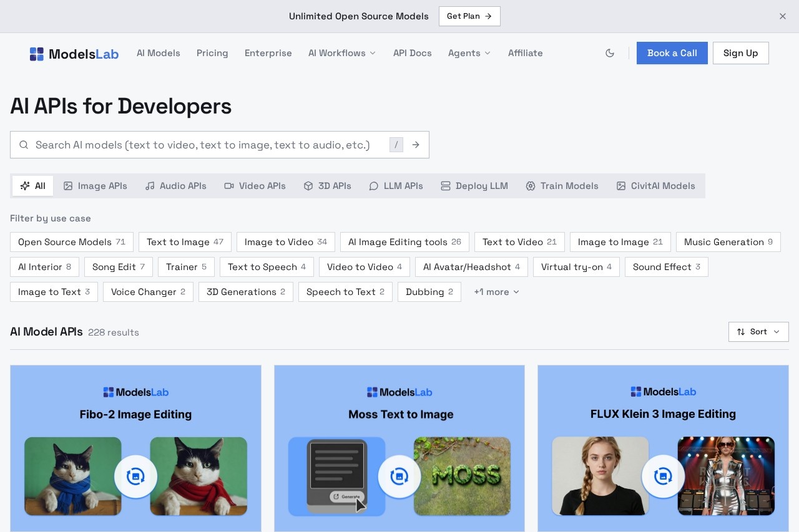Filter by AI Interior
This screenshot has width=799, height=532.
44,267
